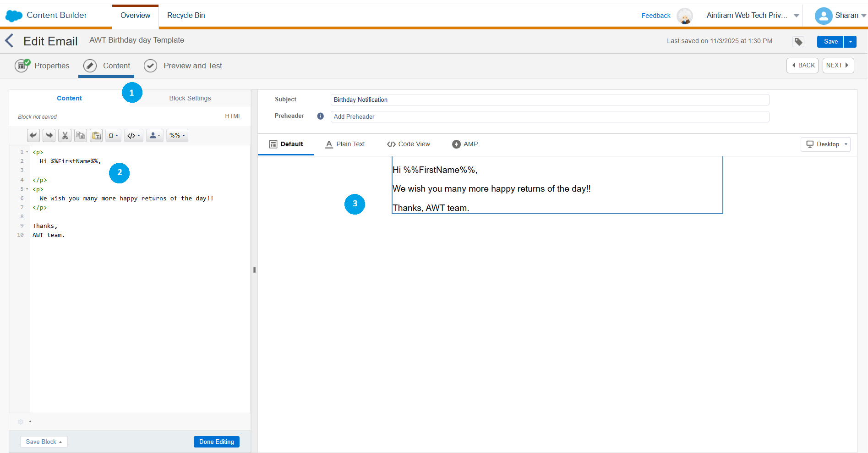
Task: Go back using the left chevron arrow
Action: (x=9, y=41)
